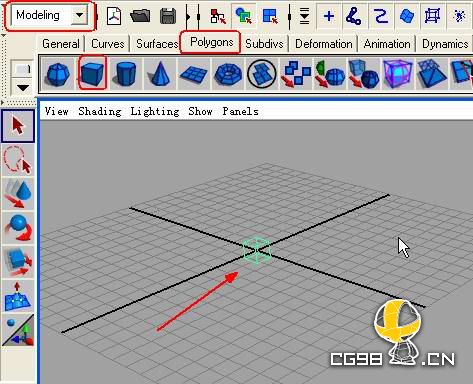Click the last-used tool slot in toolbox
This screenshot has width=473, height=384.
[x=18, y=330]
